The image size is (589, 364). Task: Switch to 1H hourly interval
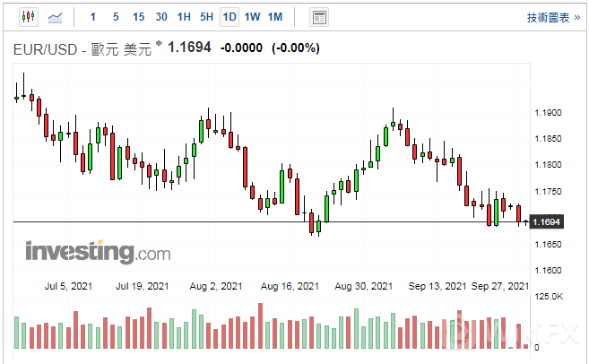184,17
